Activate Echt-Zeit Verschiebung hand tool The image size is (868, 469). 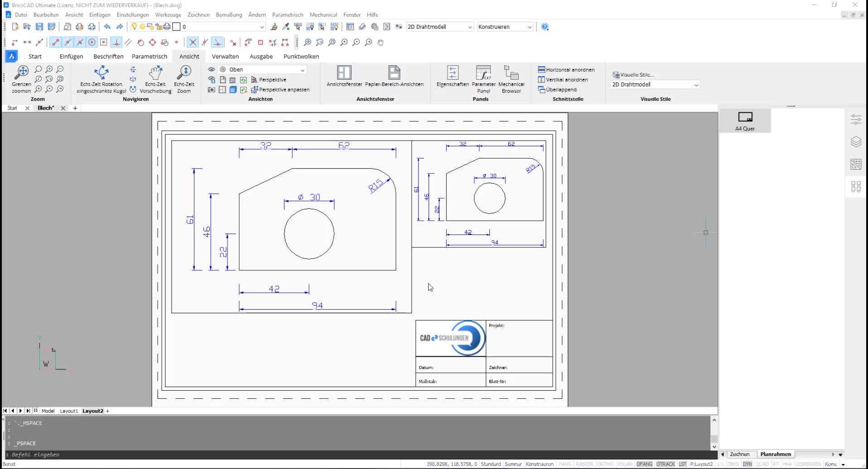[155, 79]
